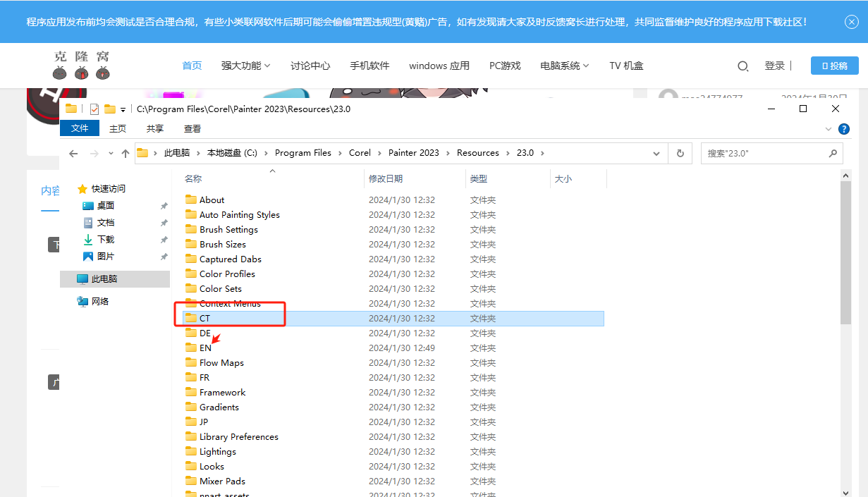Click the Gradients folder icon
The height and width of the screenshot is (497, 868).
(191, 407)
